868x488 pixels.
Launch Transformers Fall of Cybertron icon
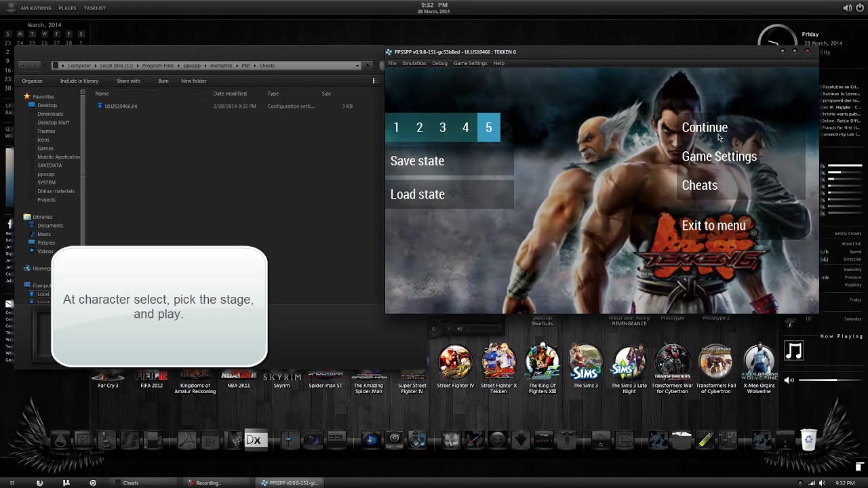[715, 362]
